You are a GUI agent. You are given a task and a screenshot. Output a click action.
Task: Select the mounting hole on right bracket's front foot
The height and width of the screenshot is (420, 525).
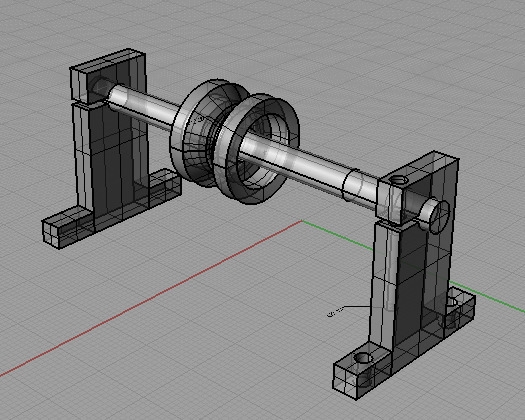[x=363, y=358]
